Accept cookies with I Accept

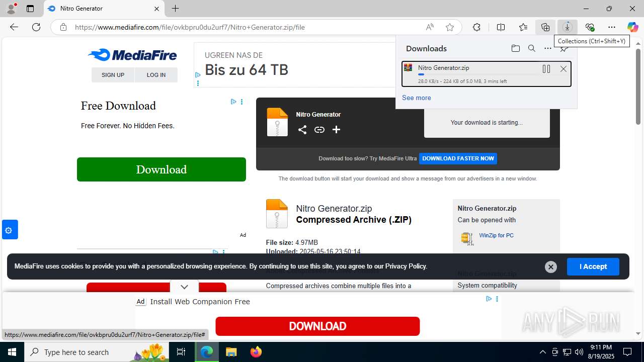(x=593, y=266)
